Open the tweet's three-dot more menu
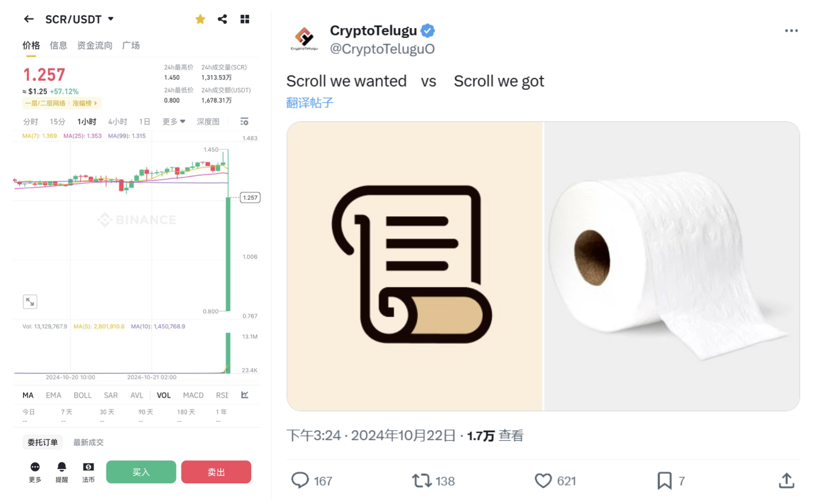 (x=791, y=31)
